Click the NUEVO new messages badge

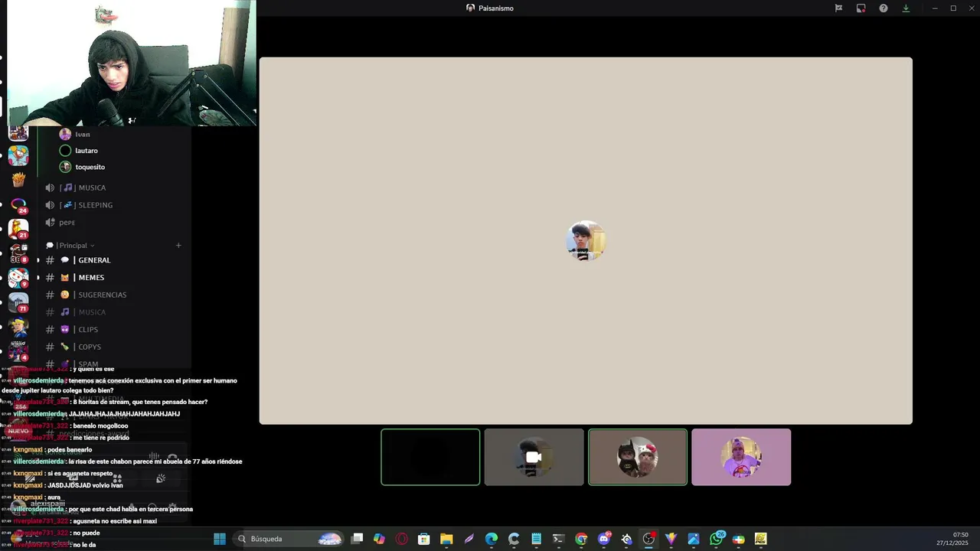coord(18,431)
